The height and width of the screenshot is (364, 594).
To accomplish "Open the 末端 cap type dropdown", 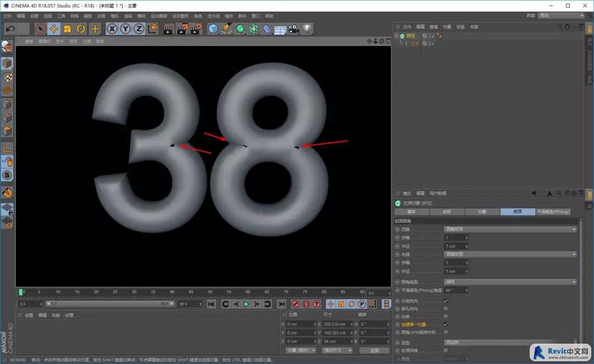I will pos(510,254).
